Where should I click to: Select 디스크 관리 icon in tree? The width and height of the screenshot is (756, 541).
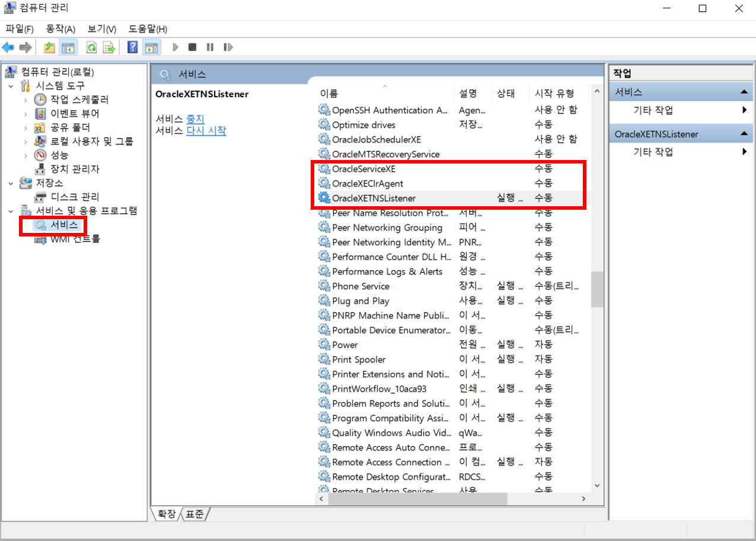click(x=40, y=197)
